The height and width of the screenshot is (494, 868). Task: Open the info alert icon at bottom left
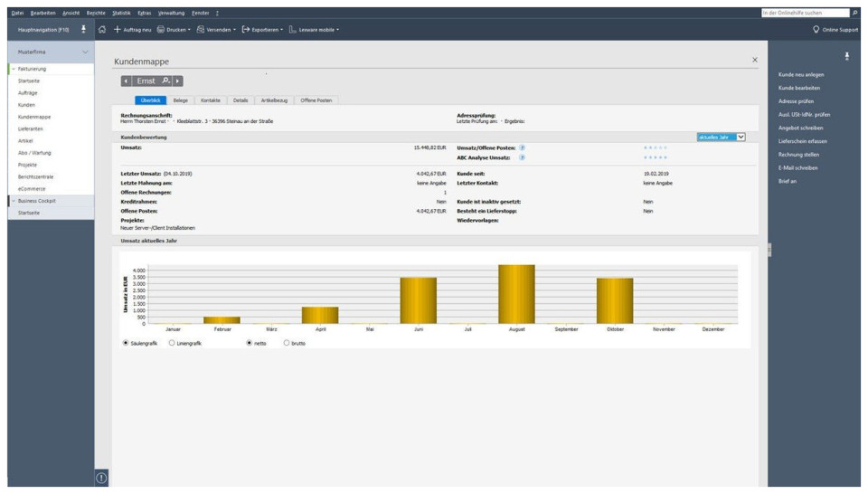101,478
